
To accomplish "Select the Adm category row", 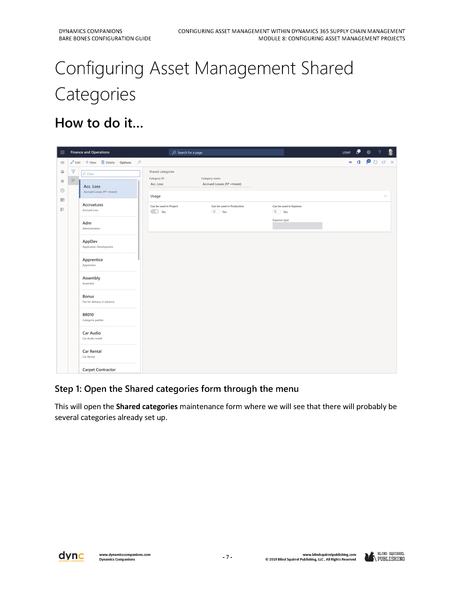I will [108, 226].
